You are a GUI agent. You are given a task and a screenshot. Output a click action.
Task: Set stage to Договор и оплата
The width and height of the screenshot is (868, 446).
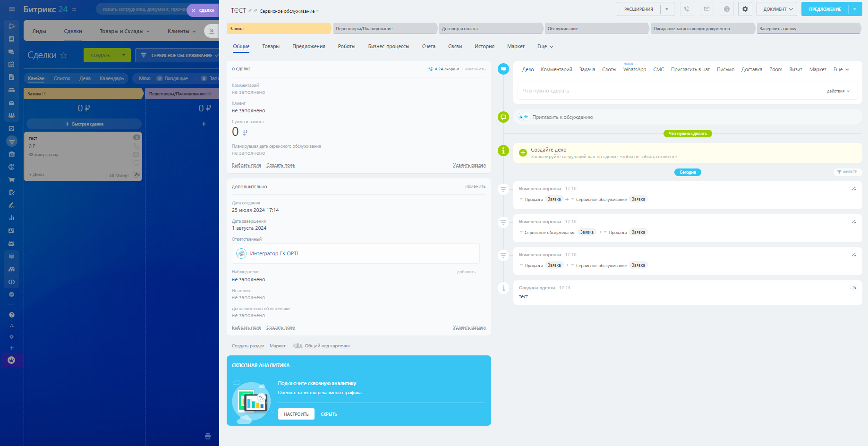click(x=491, y=29)
